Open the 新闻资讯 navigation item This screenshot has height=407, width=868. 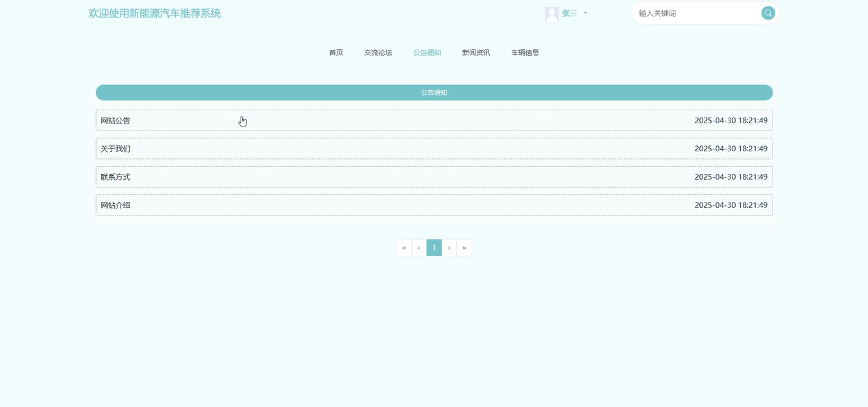point(476,53)
